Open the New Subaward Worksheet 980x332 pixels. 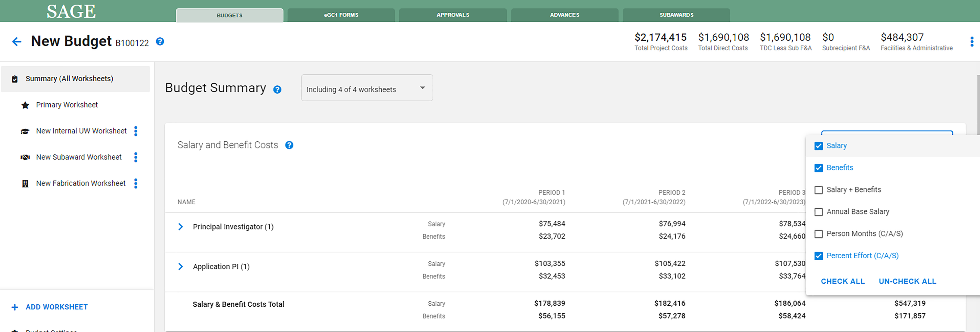79,157
